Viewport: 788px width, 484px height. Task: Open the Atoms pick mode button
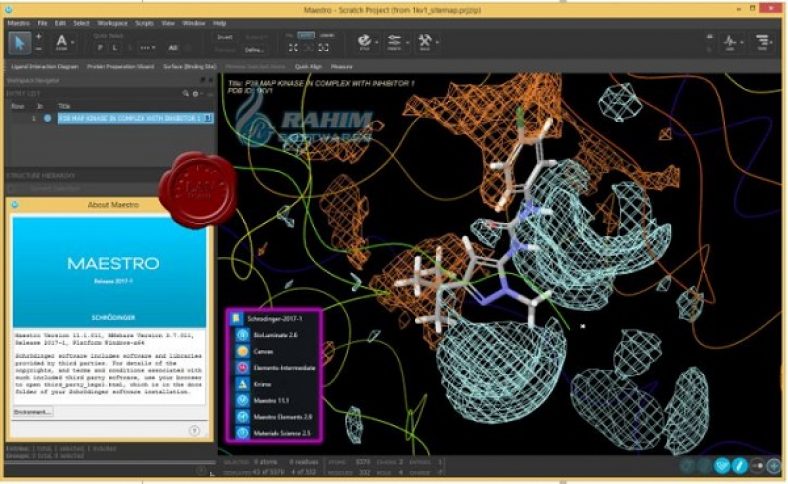pyautogui.click(x=61, y=42)
